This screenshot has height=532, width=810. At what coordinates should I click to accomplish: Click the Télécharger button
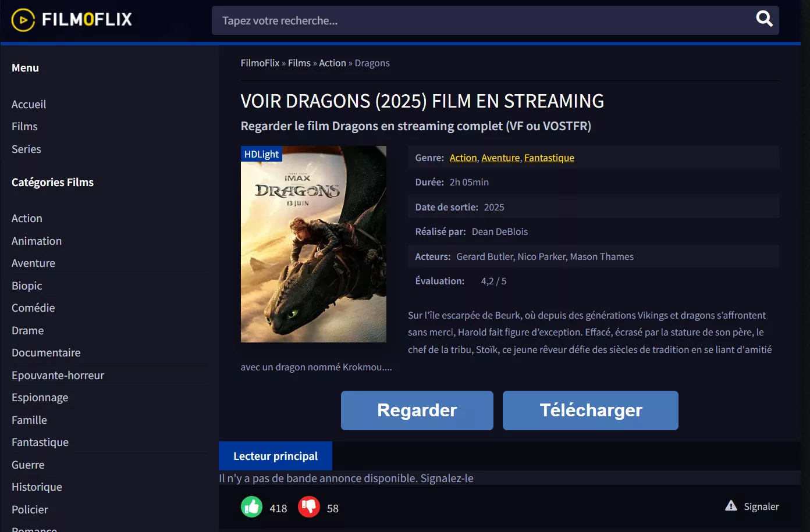[x=590, y=410]
